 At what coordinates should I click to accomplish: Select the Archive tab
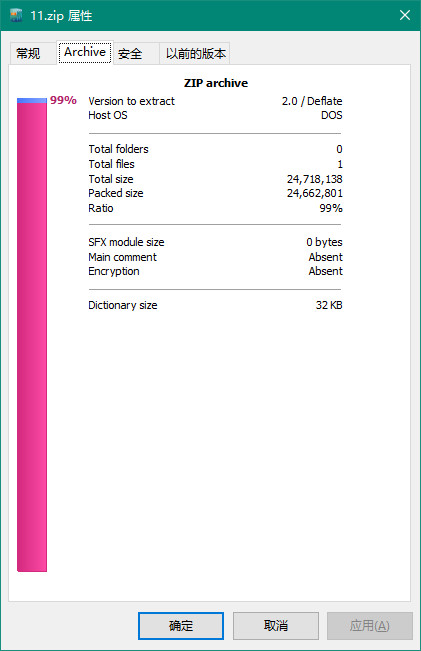pyautogui.click(x=85, y=52)
